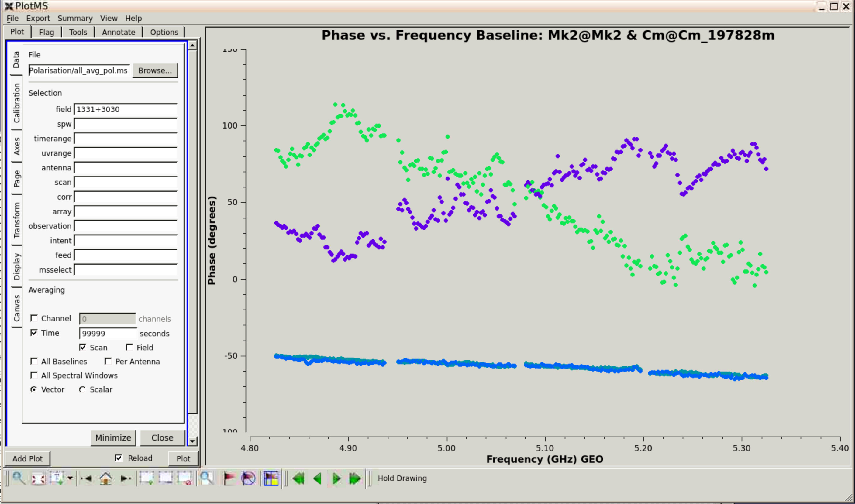Open the Canvas side tab
This screenshot has width=855, height=504.
pos(16,308)
